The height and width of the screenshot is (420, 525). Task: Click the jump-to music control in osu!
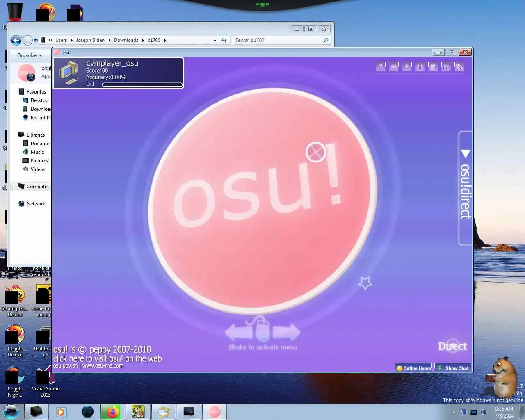(380, 67)
